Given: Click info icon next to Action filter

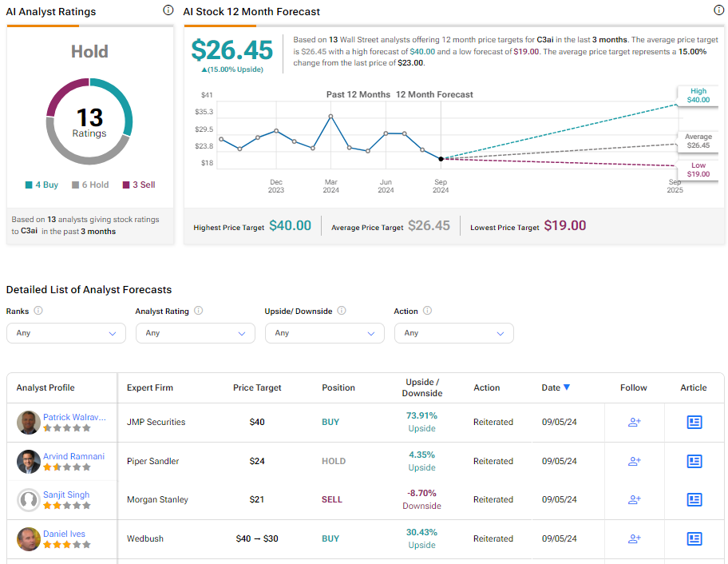Looking at the screenshot, I should click(x=428, y=310).
